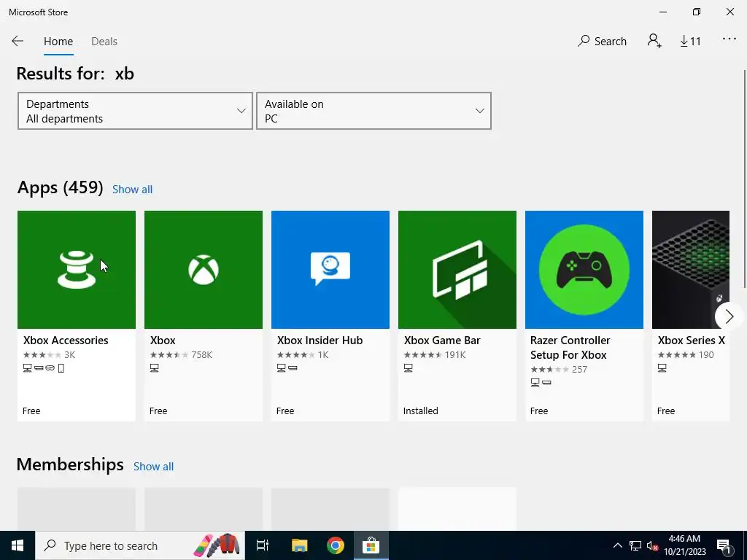Open the Xbox Insider Hub tile icon
This screenshot has width=747, height=560.
(330, 270)
